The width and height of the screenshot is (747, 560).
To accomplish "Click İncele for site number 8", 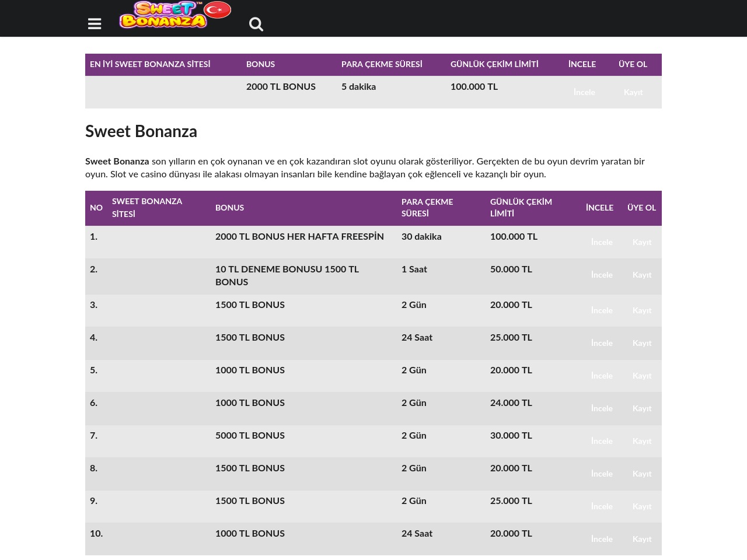I will [602, 474].
